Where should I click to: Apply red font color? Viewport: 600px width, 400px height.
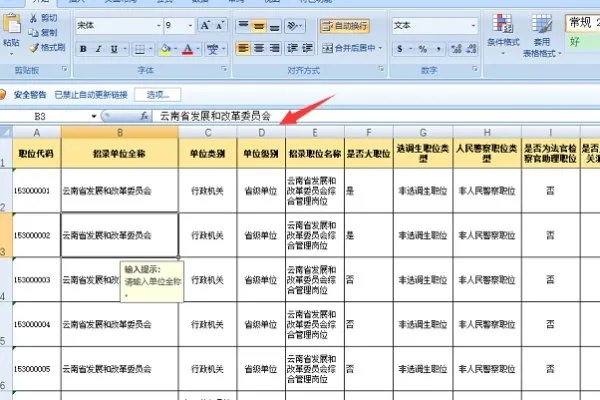coord(188,49)
